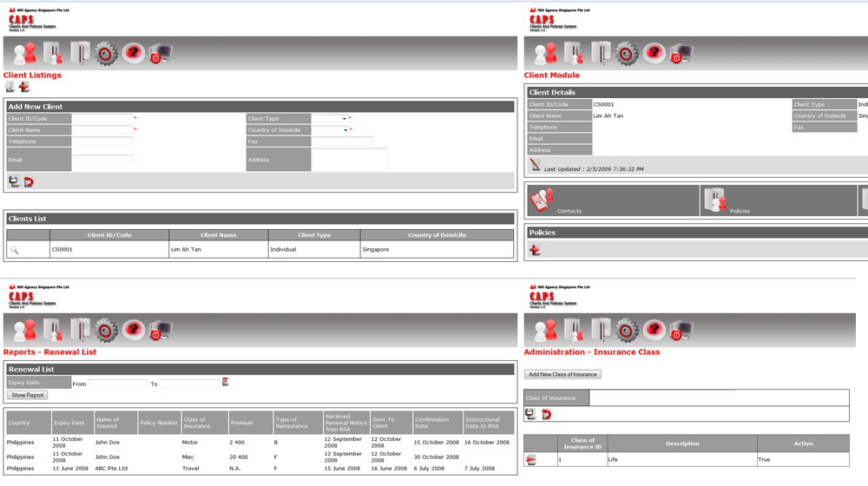Viewport: 868px width, 486px height.
Task: Click the magnifier icon in the CS0001 row
Action: (x=15, y=250)
